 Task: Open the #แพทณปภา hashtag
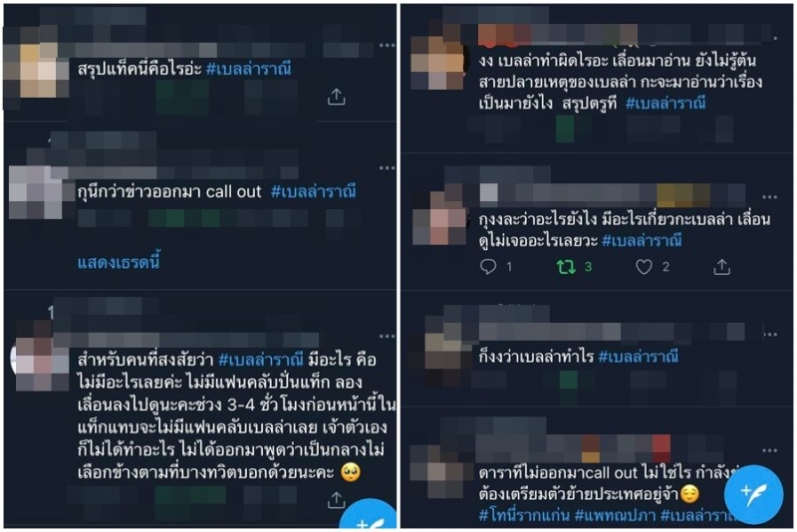pos(615,515)
